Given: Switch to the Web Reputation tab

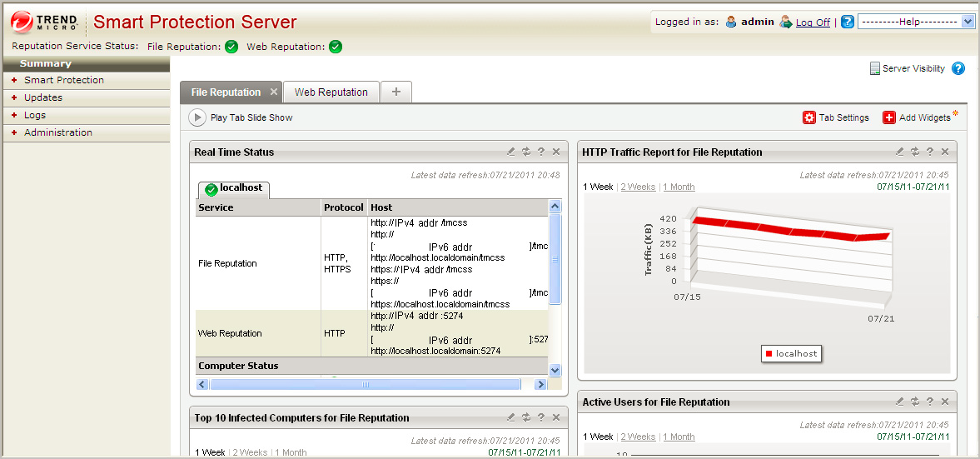Looking at the screenshot, I should [x=331, y=92].
